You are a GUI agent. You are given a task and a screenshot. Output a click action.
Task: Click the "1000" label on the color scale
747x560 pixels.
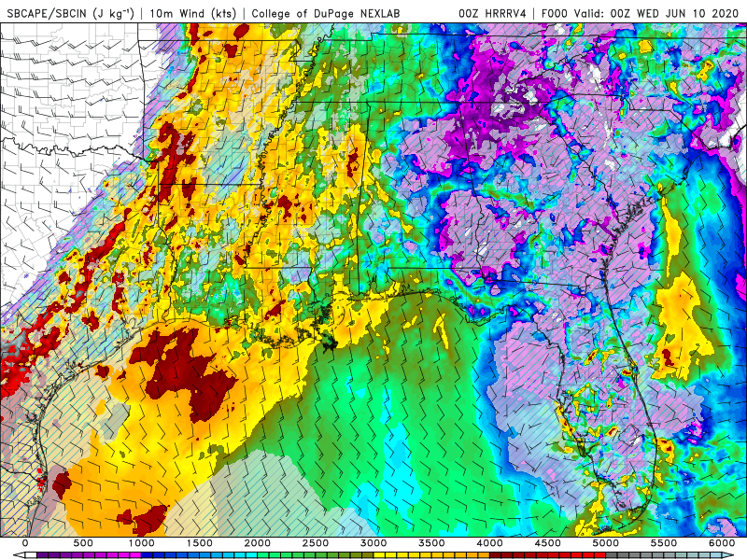click(x=142, y=543)
